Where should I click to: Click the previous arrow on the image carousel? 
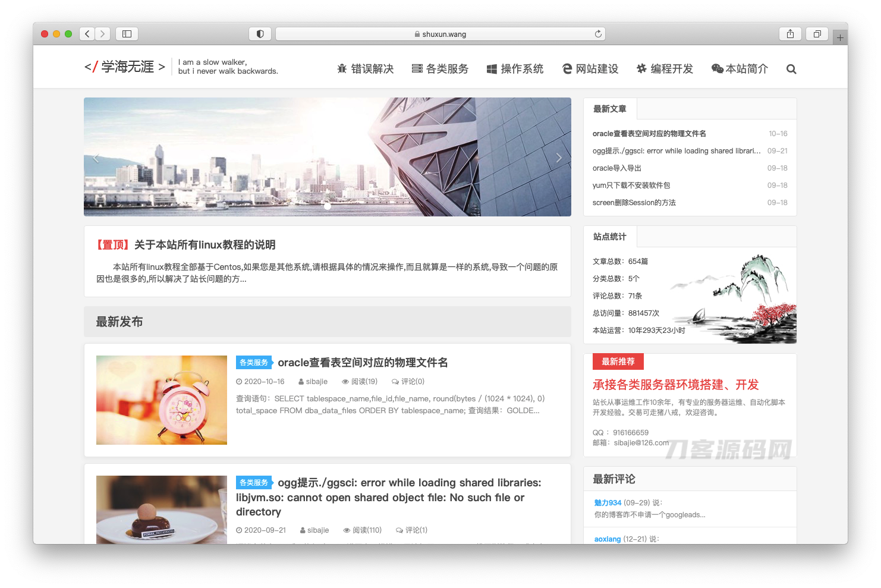pos(96,157)
